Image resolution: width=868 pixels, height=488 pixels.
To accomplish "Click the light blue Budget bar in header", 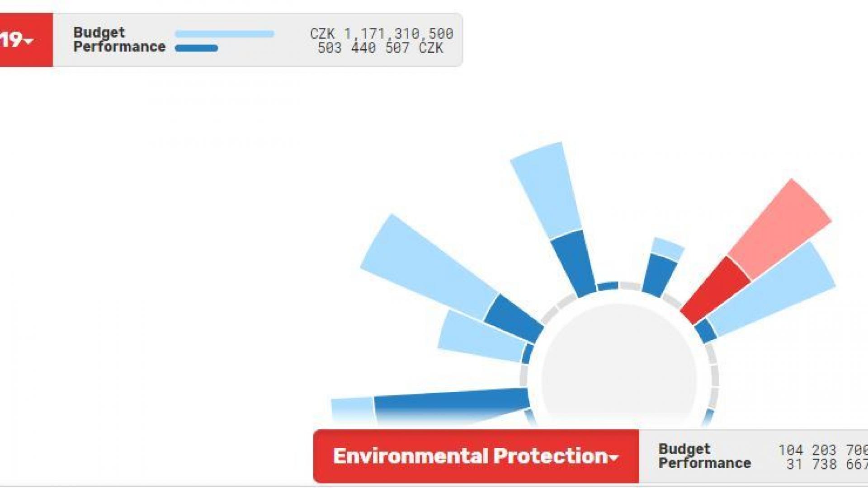I will (x=224, y=34).
